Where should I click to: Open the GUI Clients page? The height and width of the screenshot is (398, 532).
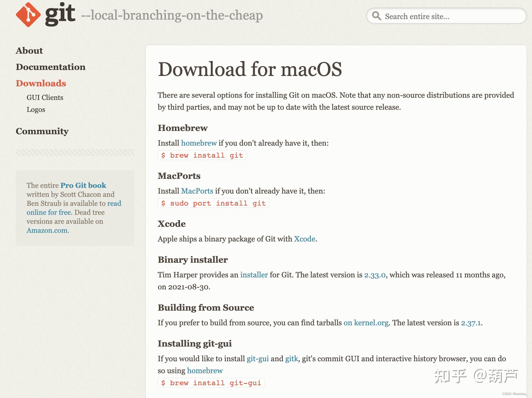pos(45,97)
